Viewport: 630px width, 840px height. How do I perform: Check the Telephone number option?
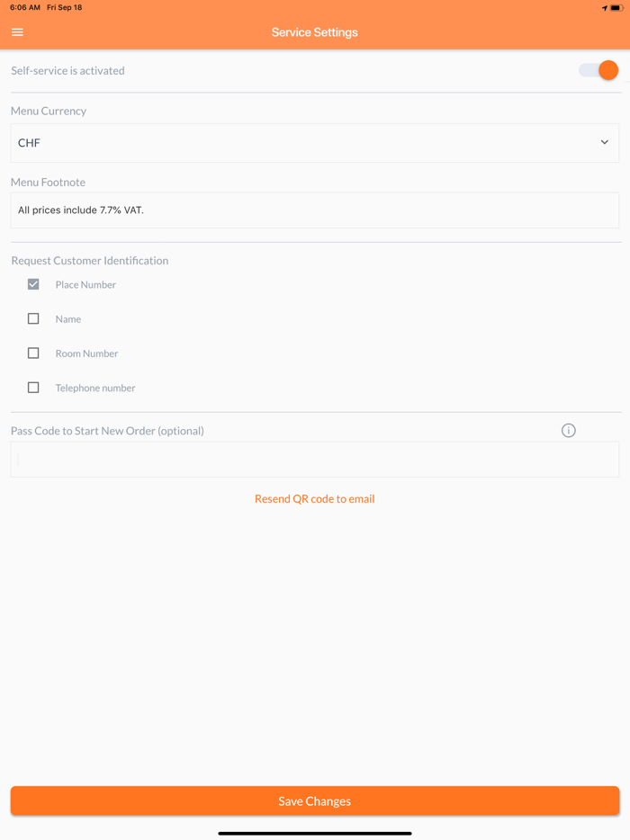pos(33,387)
